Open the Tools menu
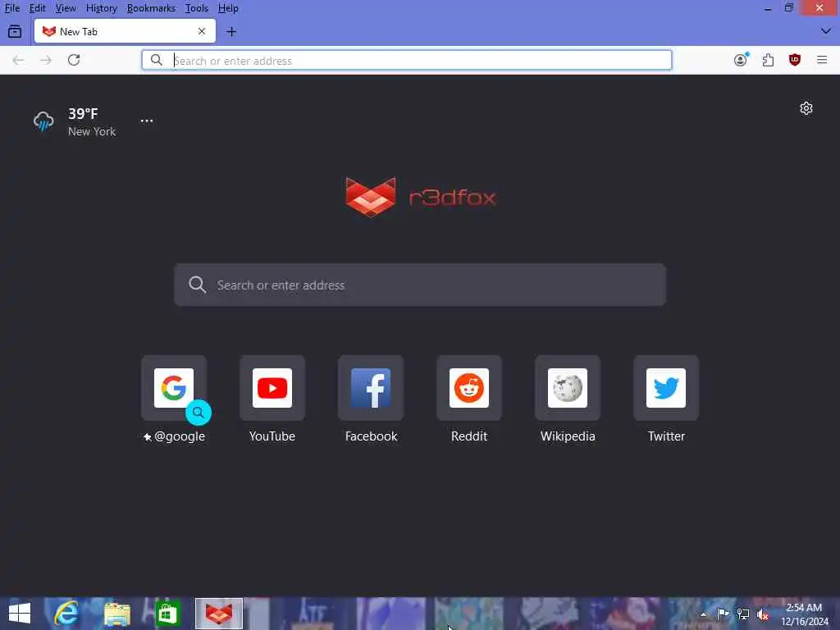 coord(197,8)
